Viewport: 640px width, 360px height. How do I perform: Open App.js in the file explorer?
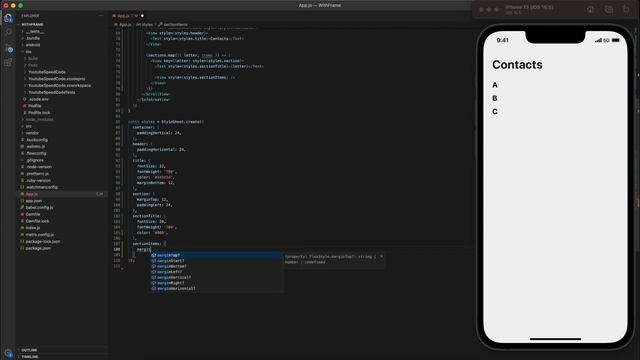pyautogui.click(x=61, y=194)
